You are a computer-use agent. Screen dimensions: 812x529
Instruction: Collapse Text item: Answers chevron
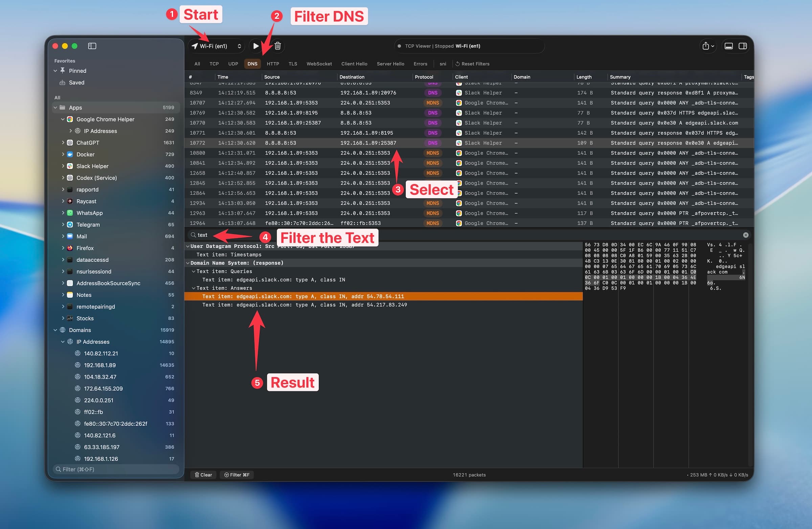pyautogui.click(x=194, y=288)
